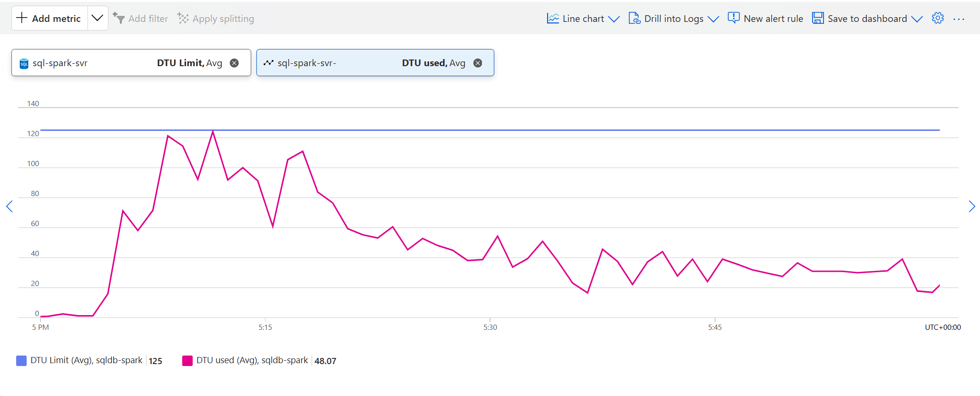
Task: Navigate to previous time range arrow
Action: 10,206
